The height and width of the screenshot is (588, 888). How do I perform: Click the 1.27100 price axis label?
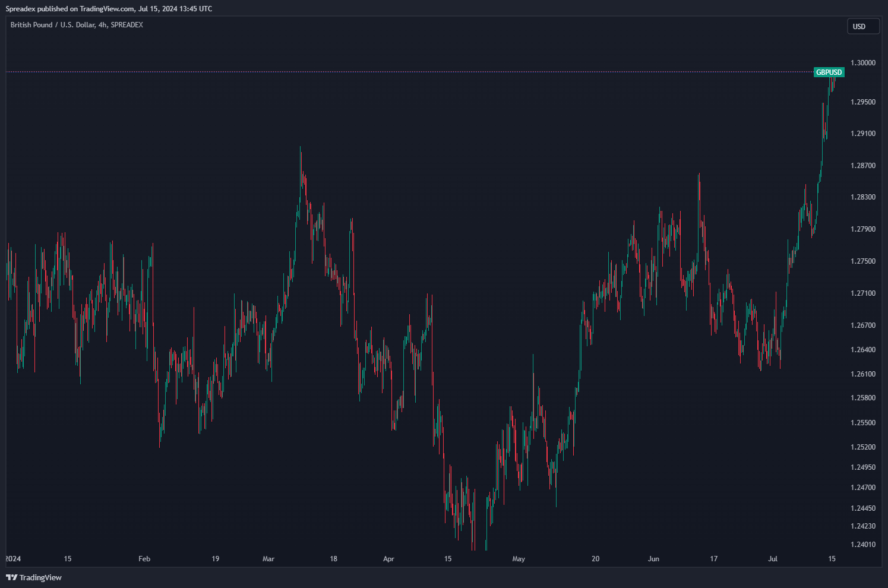click(x=863, y=293)
